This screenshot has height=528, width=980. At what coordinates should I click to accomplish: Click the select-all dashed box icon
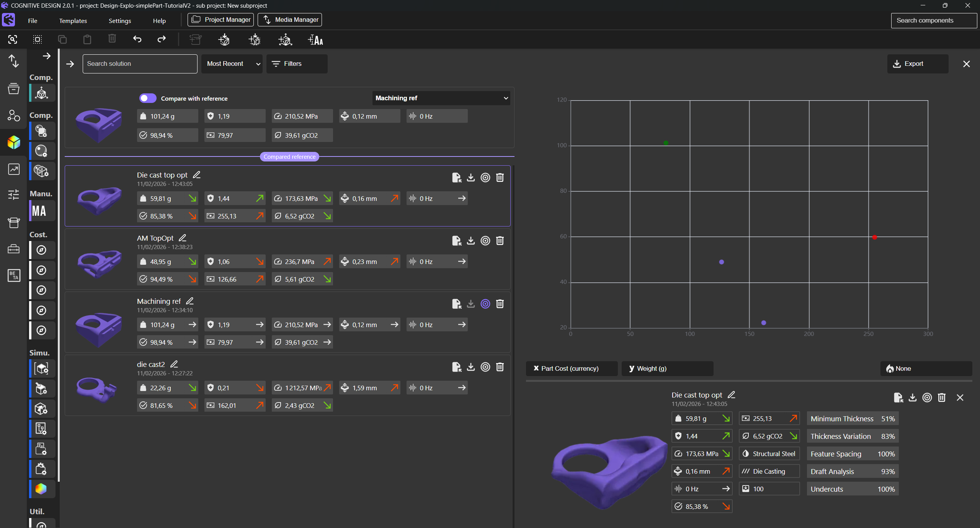click(x=38, y=39)
